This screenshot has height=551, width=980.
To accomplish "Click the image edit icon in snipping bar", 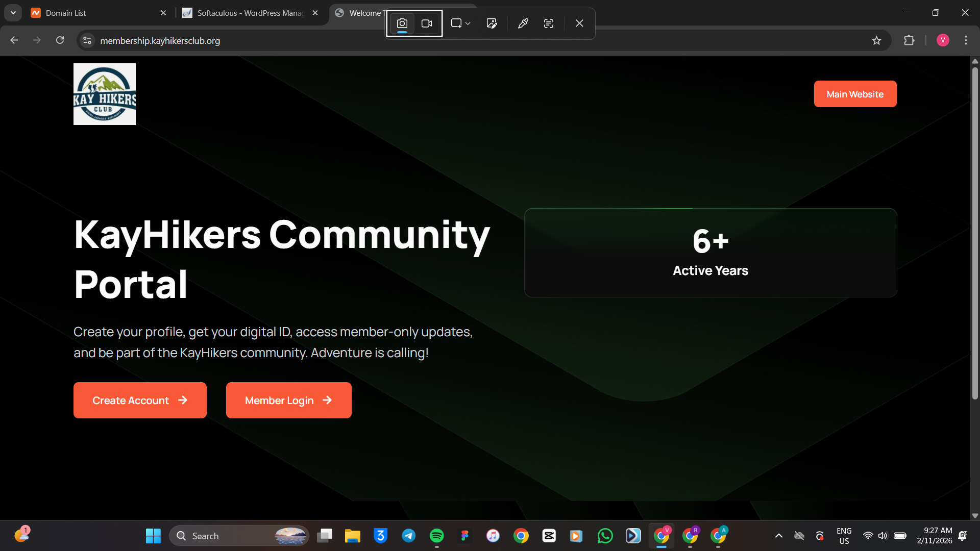I will coord(492,23).
